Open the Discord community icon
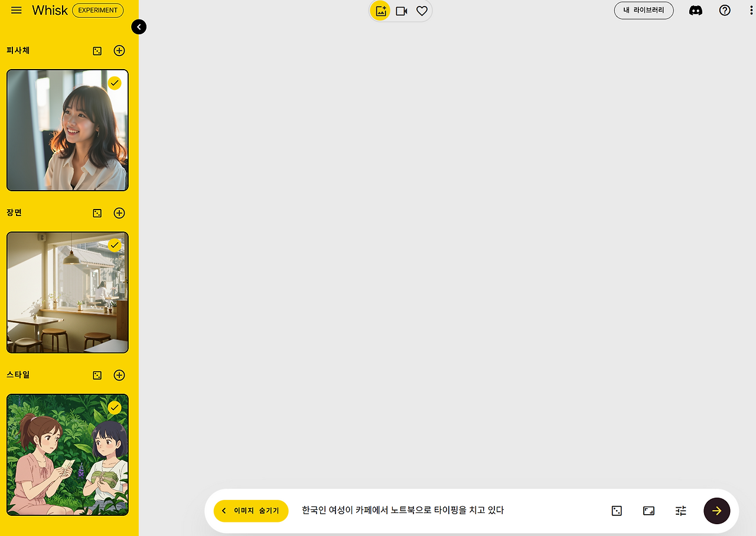Viewport: 756px width, 536px height. pos(695,10)
